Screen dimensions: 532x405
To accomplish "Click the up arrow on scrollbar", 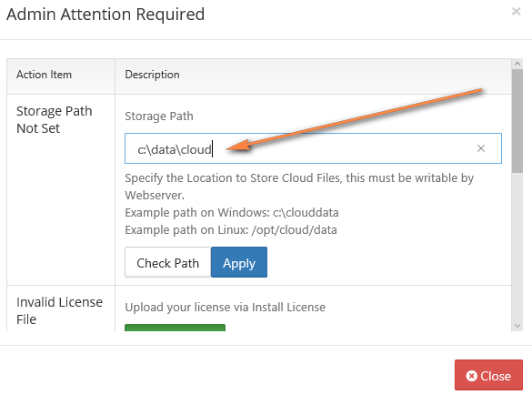I will (517, 64).
